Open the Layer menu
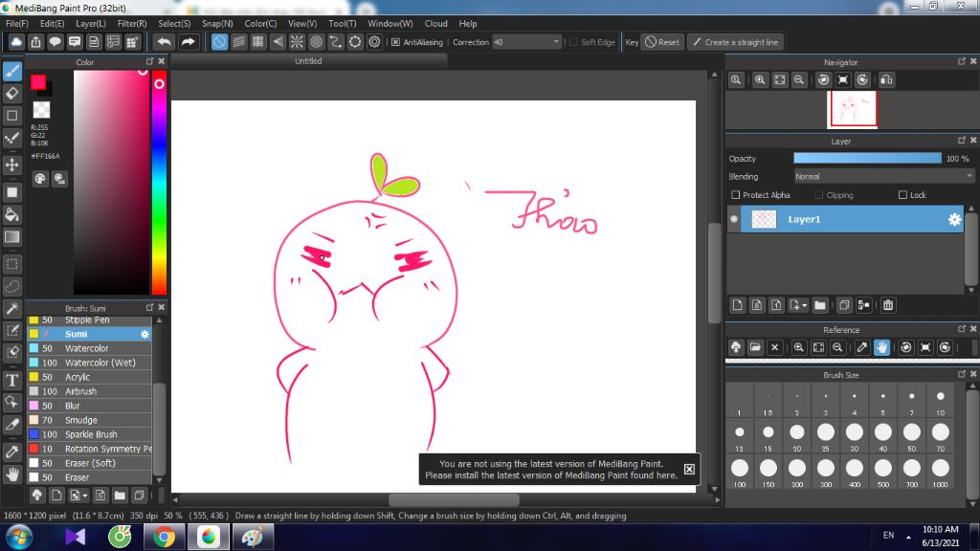 91,24
